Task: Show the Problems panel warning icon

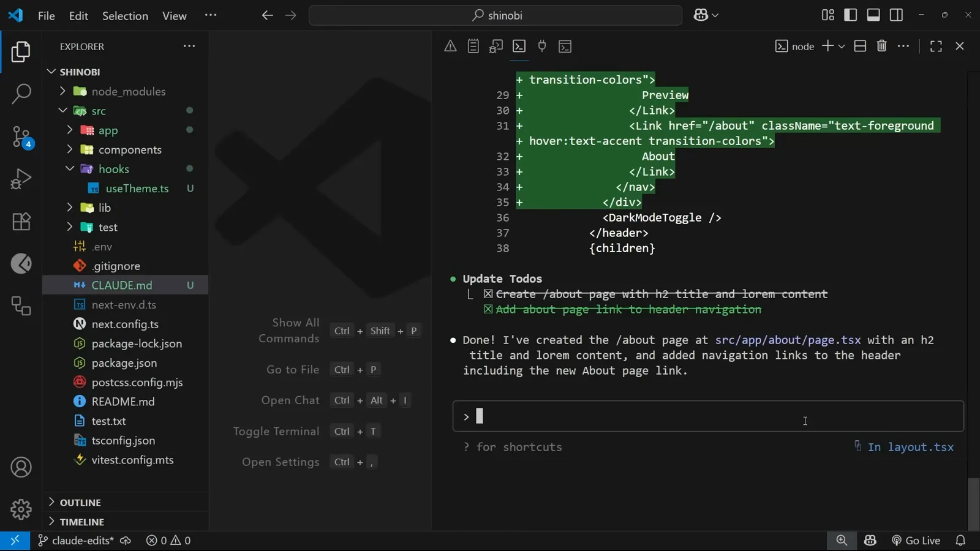Action: point(450,46)
